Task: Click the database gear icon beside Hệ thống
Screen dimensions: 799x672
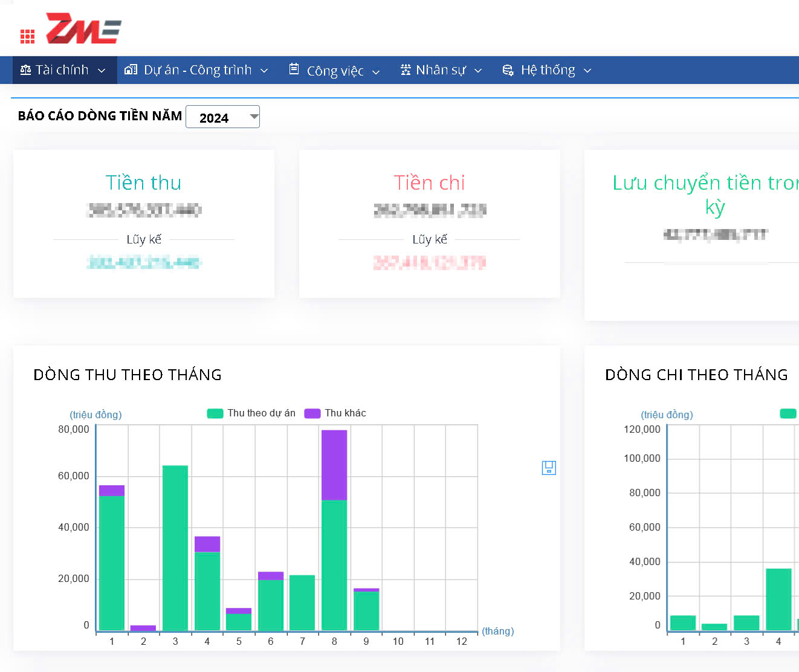Action: [x=508, y=70]
